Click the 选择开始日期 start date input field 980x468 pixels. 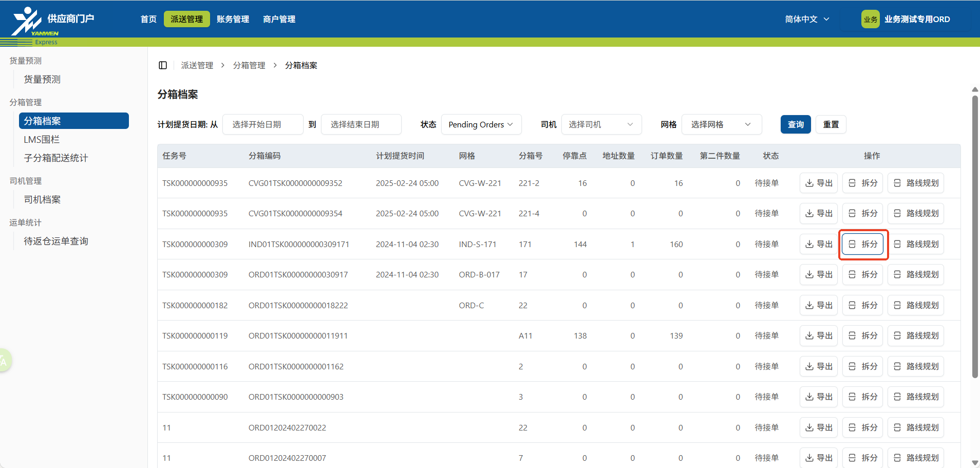(262, 124)
